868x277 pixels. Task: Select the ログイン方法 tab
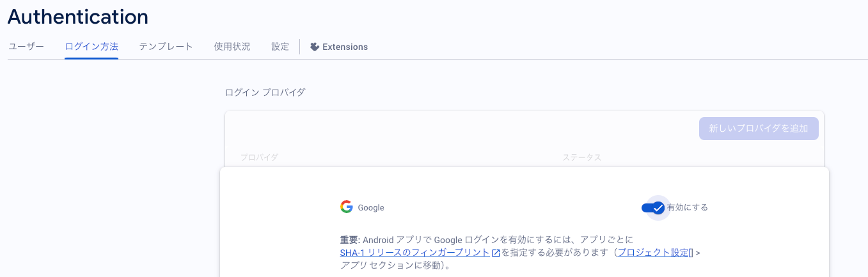[x=91, y=47]
